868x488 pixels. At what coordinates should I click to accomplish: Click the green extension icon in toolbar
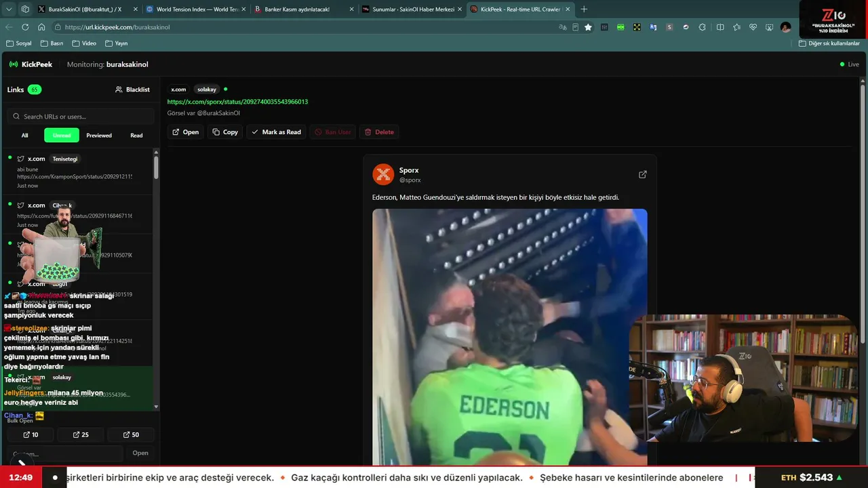click(x=620, y=27)
